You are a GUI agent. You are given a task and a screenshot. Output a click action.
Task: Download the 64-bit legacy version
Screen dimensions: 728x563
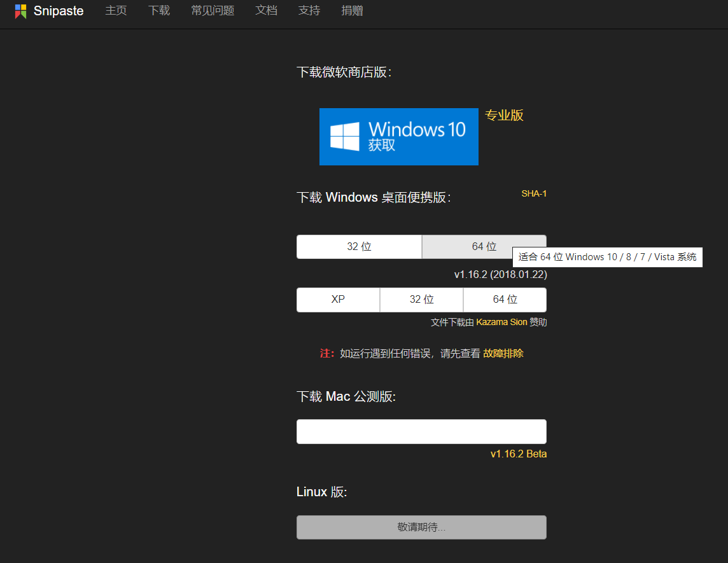click(x=505, y=299)
